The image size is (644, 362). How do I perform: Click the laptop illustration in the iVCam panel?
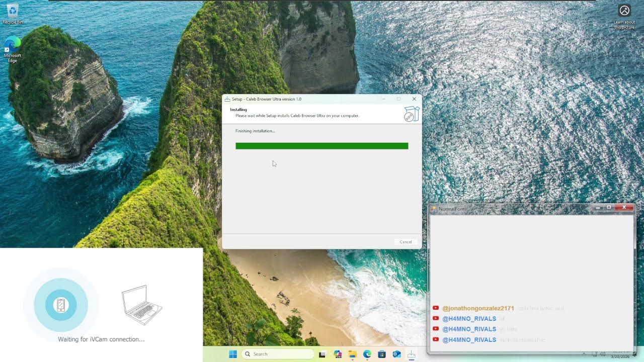pyautogui.click(x=142, y=305)
